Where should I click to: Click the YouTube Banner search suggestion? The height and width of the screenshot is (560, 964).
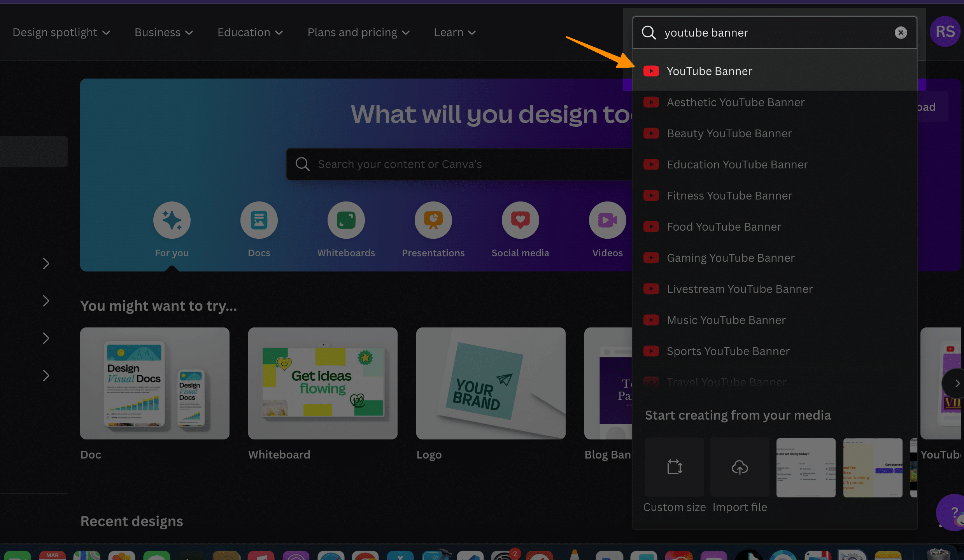(709, 71)
